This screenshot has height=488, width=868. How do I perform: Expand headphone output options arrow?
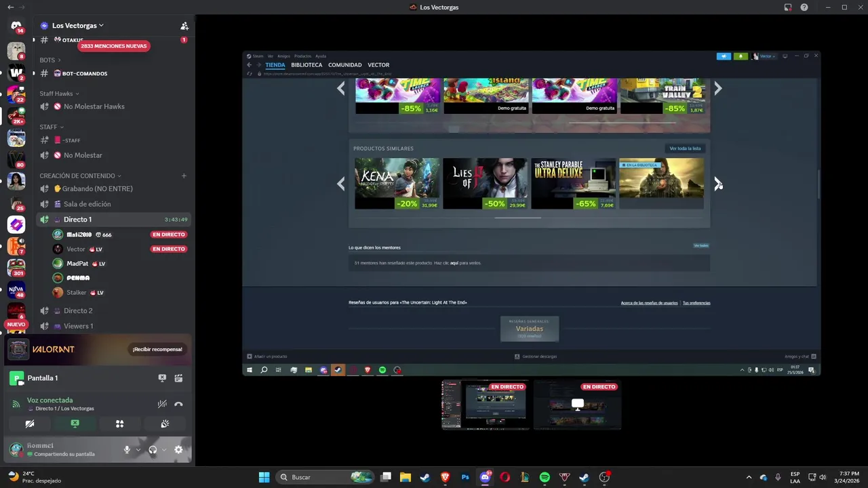(164, 450)
